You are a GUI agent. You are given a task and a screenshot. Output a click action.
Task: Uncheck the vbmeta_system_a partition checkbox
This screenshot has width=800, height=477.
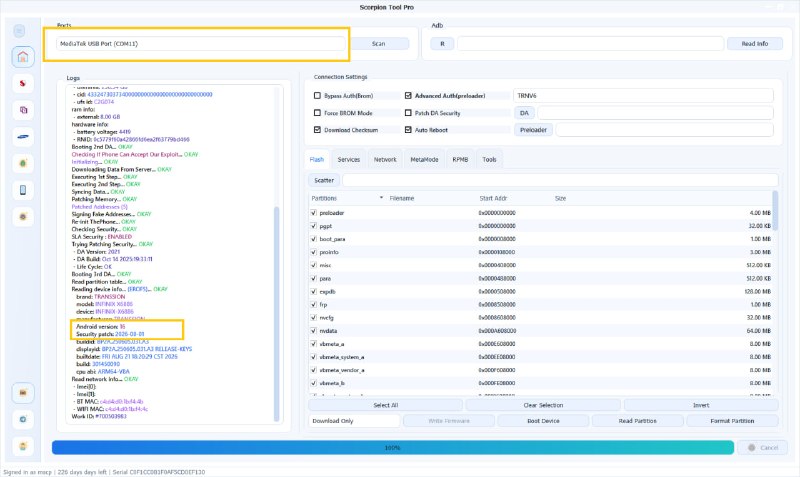pyautogui.click(x=313, y=357)
